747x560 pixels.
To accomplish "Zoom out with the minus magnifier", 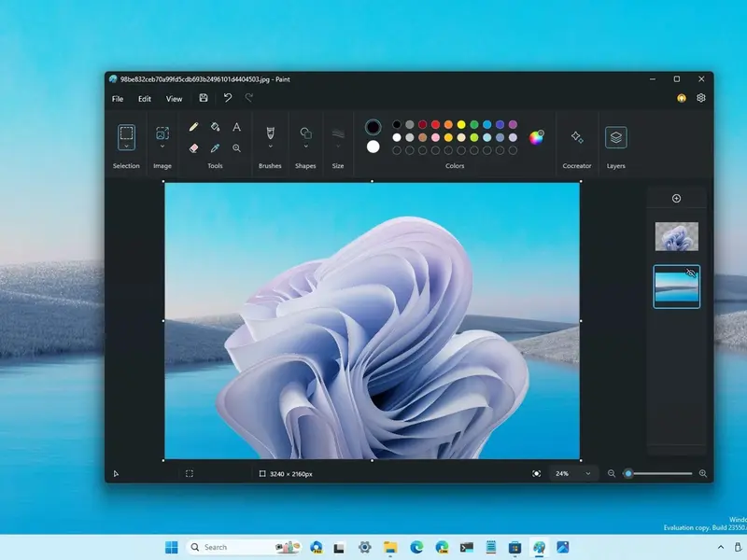I will (612, 473).
